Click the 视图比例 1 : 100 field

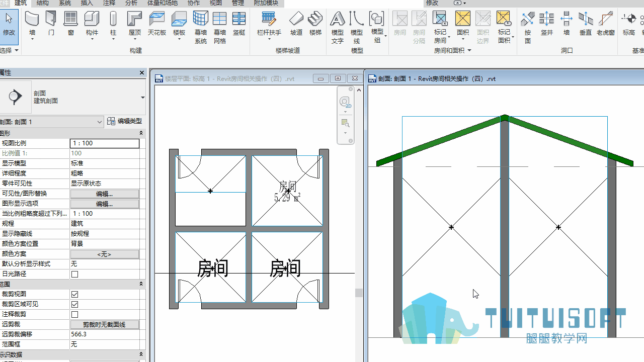[x=104, y=143]
